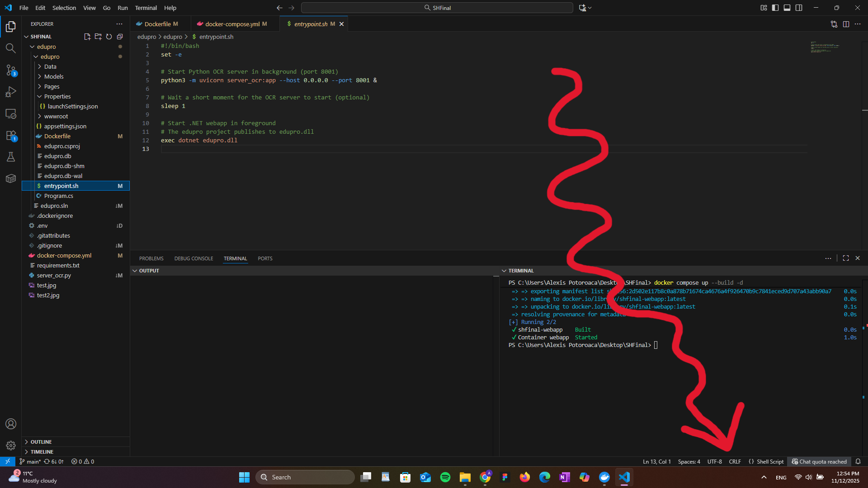Collapse all folders in Explorer
This screenshot has height=488, width=868.
click(x=120, y=37)
